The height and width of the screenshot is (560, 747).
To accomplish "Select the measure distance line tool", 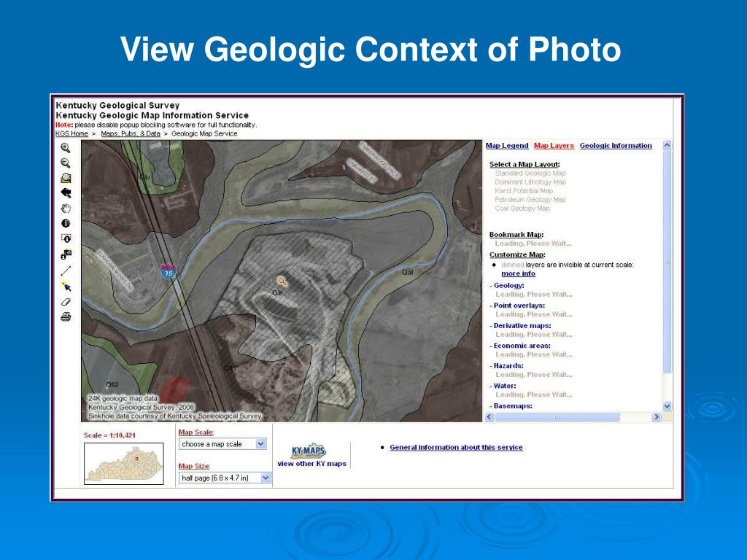I will [x=66, y=271].
